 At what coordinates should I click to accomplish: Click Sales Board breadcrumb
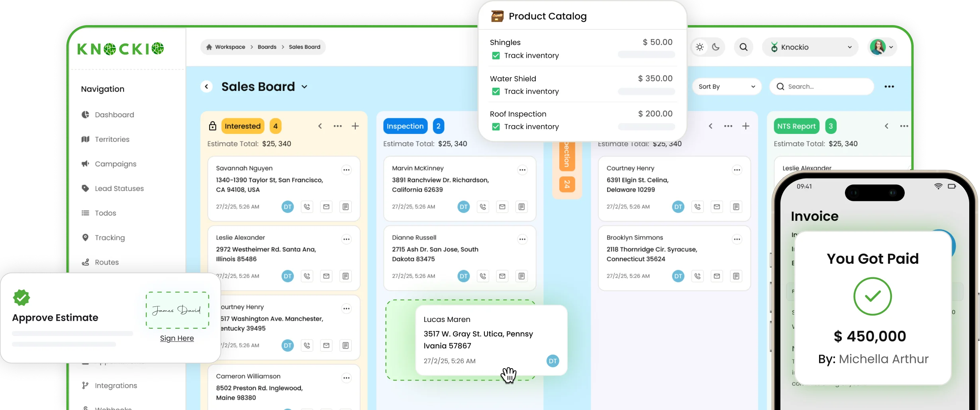tap(304, 47)
